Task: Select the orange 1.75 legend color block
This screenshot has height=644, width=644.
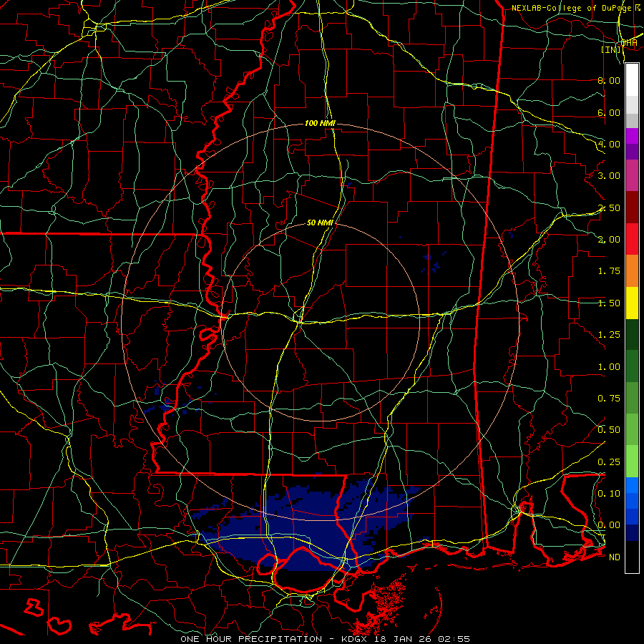Action: (x=632, y=270)
